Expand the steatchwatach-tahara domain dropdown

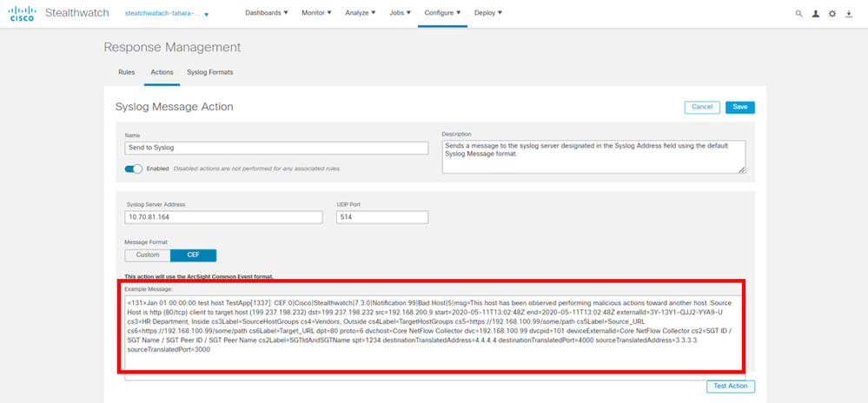pyautogui.click(x=168, y=13)
